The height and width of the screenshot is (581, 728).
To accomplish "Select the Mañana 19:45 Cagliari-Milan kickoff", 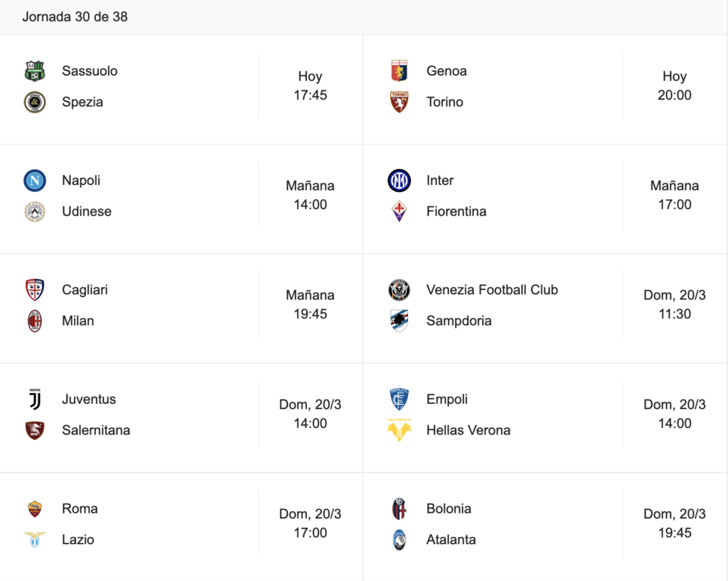I will (x=310, y=304).
